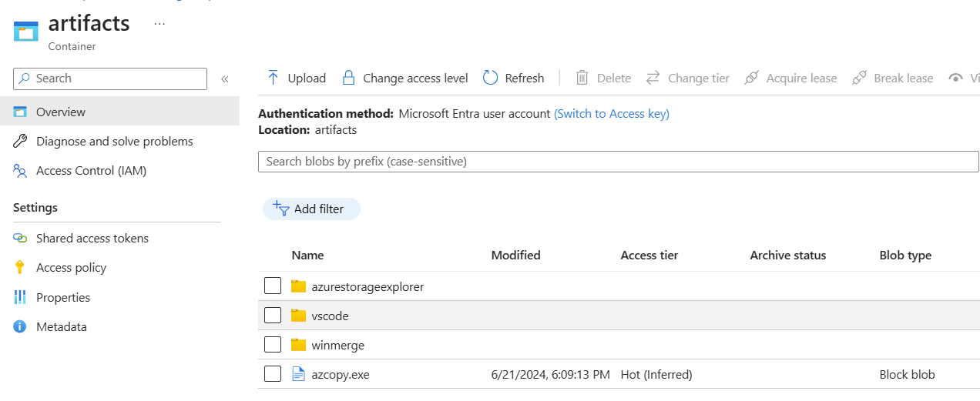Click the key icon for Access policy
980x401 pixels.
pyautogui.click(x=20, y=268)
